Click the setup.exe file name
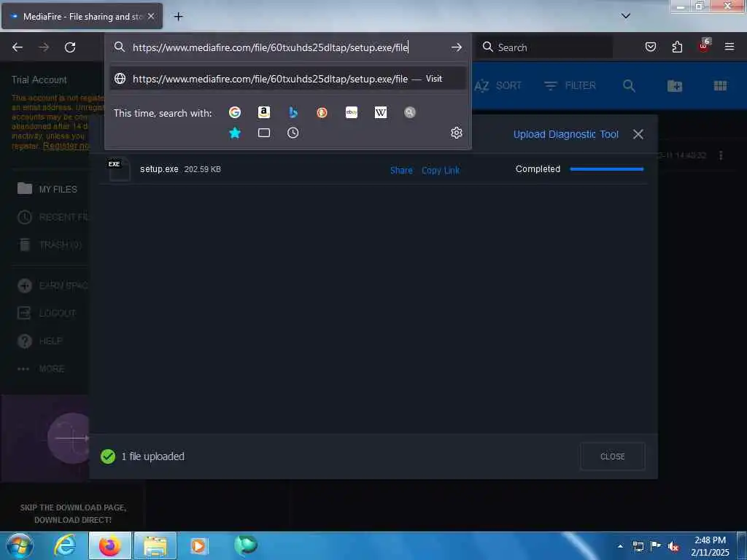Viewport: 747px width, 560px height. (x=159, y=169)
